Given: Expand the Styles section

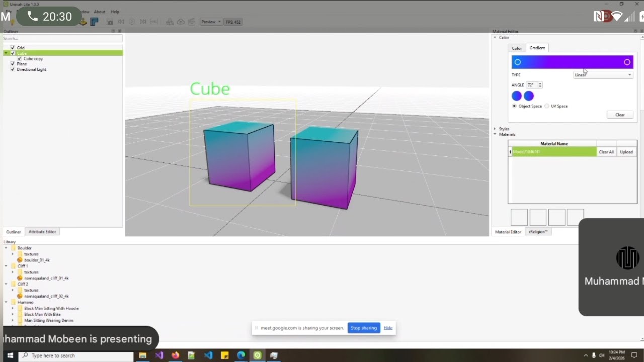Looking at the screenshot, I should [x=495, y=129].
